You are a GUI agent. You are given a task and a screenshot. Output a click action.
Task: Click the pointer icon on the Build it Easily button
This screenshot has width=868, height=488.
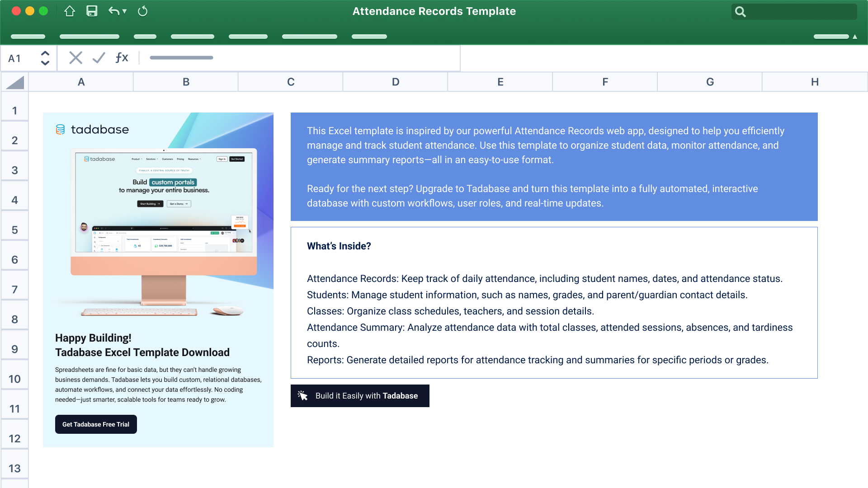coord(302,396)
